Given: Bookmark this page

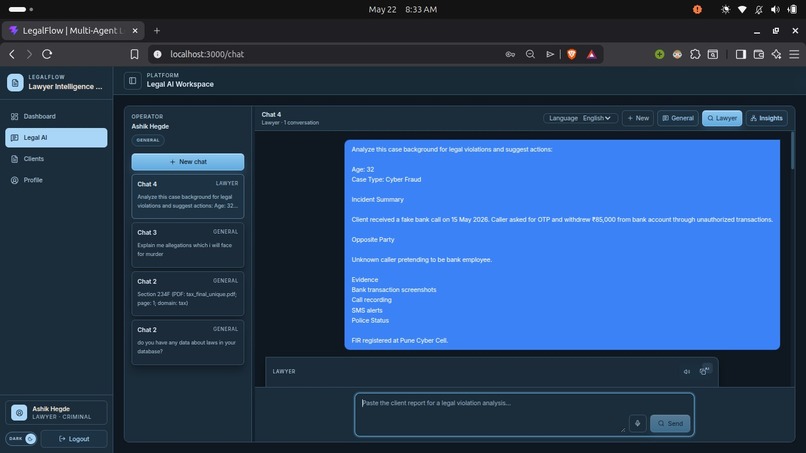Looking at the screenshot, I should coord(134,54).
